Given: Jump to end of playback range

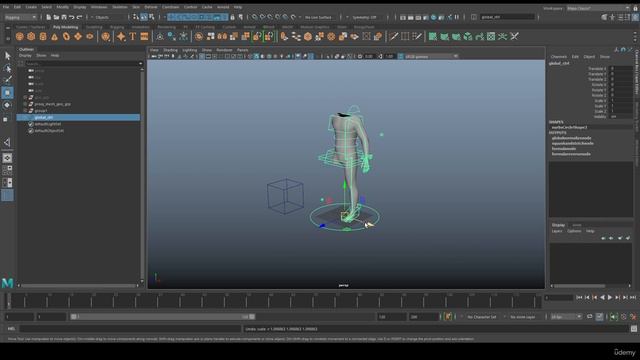Looking at the screenshot, I should click(633, 298).
